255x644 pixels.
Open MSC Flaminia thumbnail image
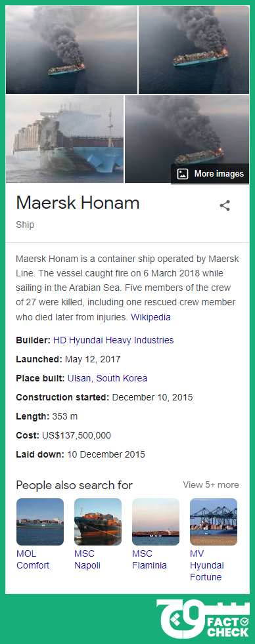point(156,522)
